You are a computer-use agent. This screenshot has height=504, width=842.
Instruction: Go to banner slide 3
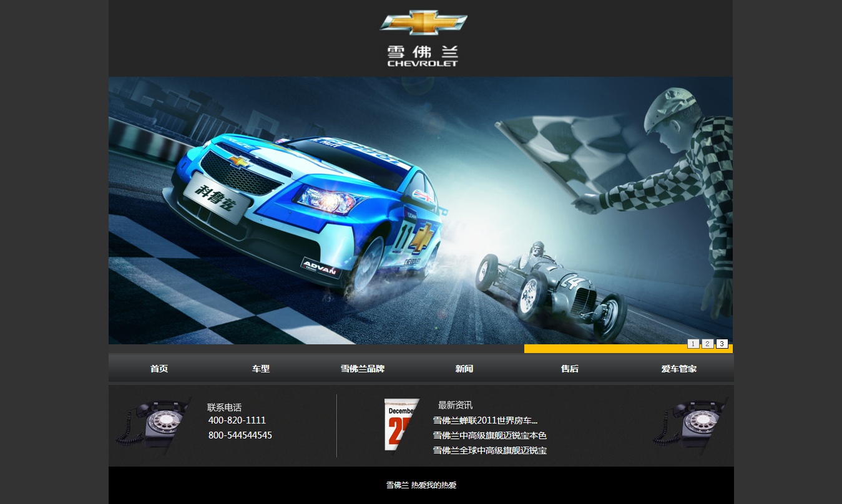point(722,344)
